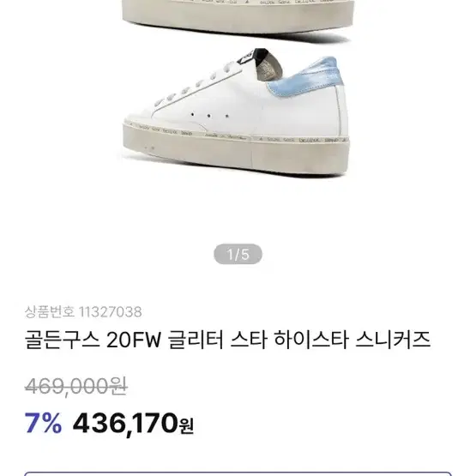Open the 골든구스 brand name in title

pyautogui.click(x=63, y=340)
